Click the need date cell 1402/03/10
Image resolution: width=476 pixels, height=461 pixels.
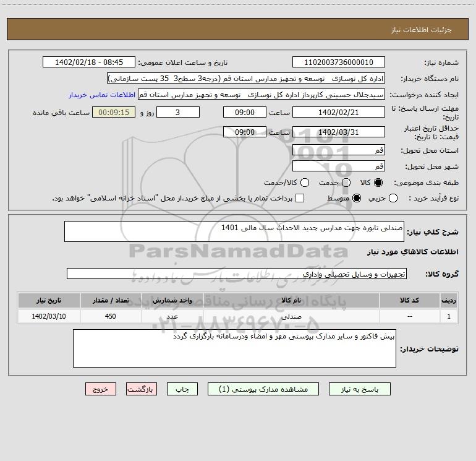click(49, 316)
